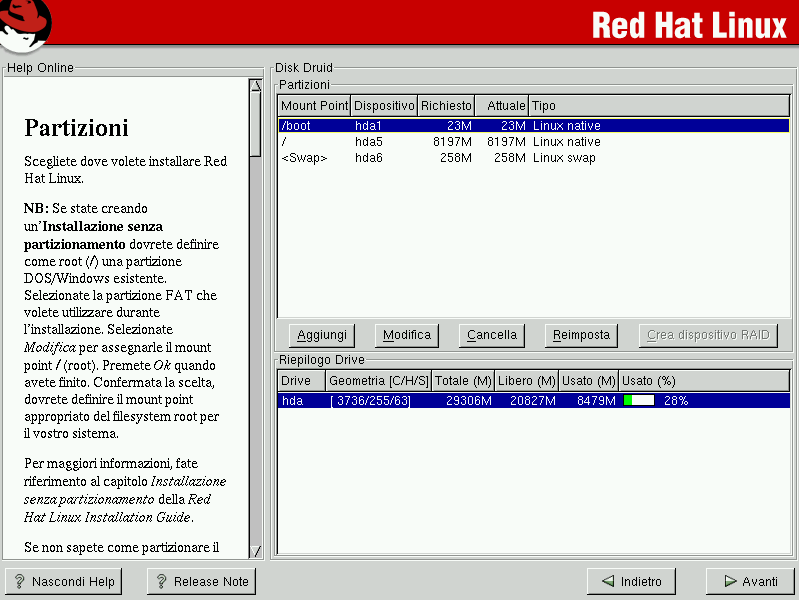This screenshot has height=600, width=799.
Task: Click the hda usage percentage bar
Action: click(x=640, y=401)
